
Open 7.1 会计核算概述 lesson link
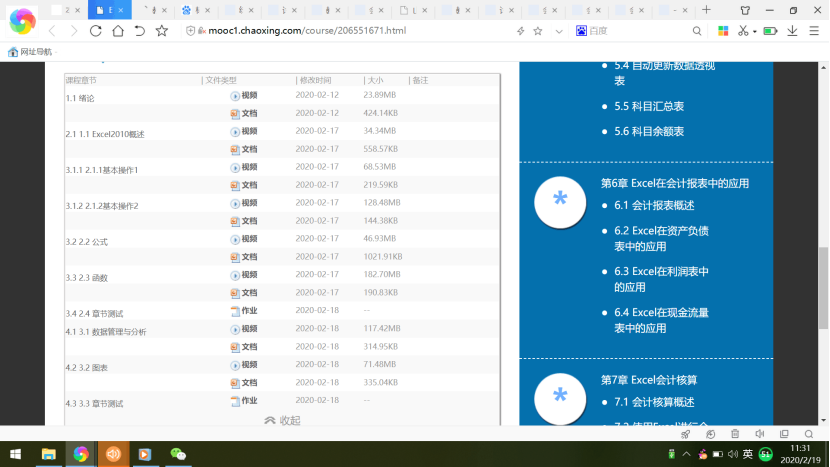[653, 402]
